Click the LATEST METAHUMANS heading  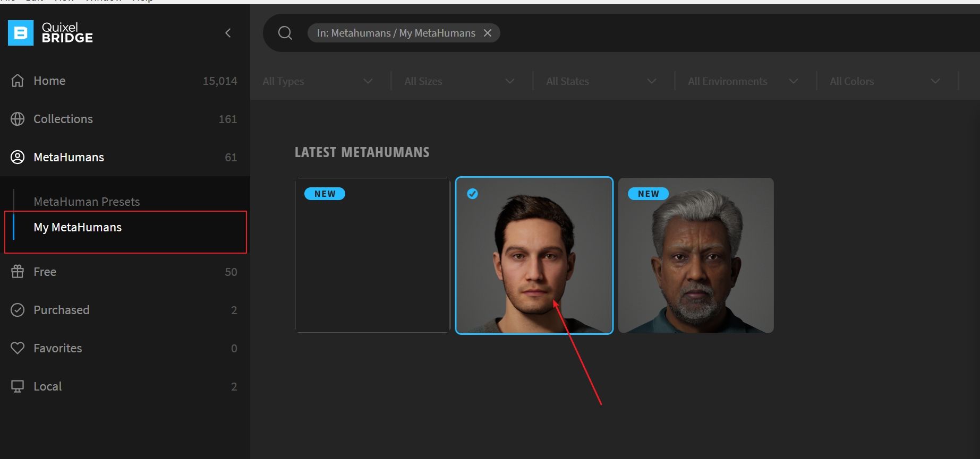pyautogui.click(x=362, y=152)
